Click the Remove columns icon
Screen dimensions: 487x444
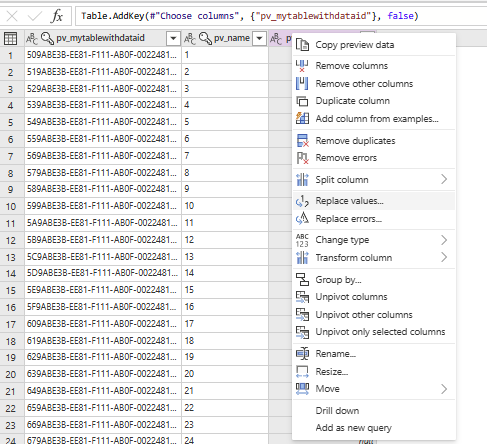point(302,66)
